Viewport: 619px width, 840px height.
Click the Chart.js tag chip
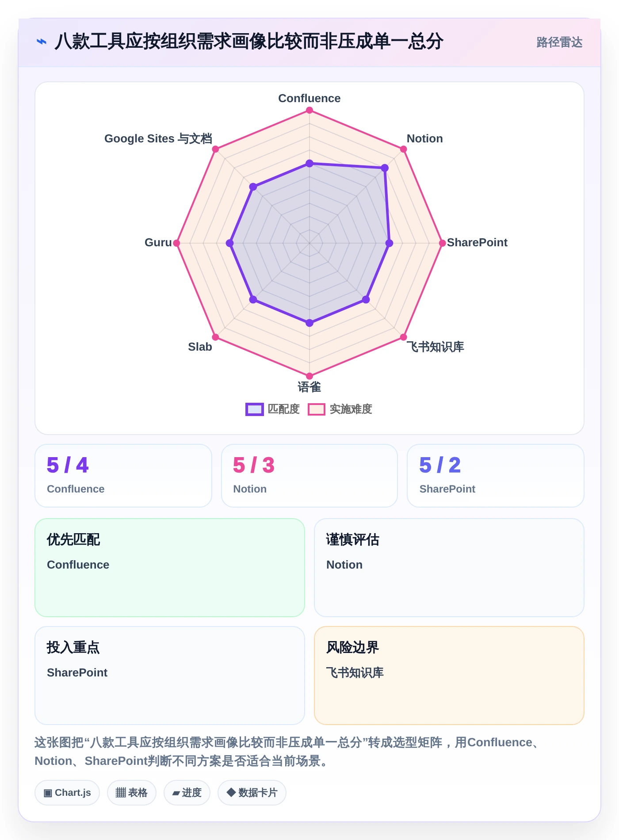pyautogui.click(x=67, y=793)
